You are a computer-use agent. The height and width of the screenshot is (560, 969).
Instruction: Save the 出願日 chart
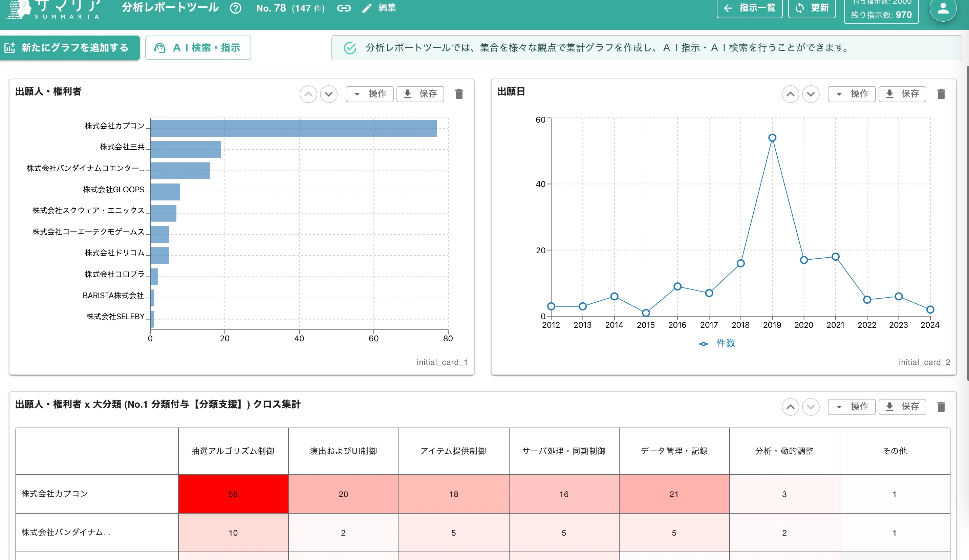click(x=903, y=94)
